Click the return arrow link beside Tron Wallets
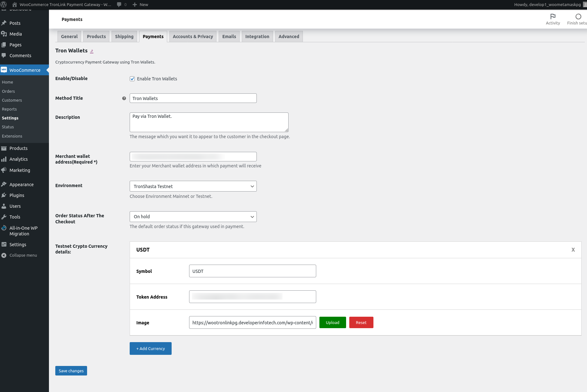Screen dimensions: 587x392 point(92,51)
